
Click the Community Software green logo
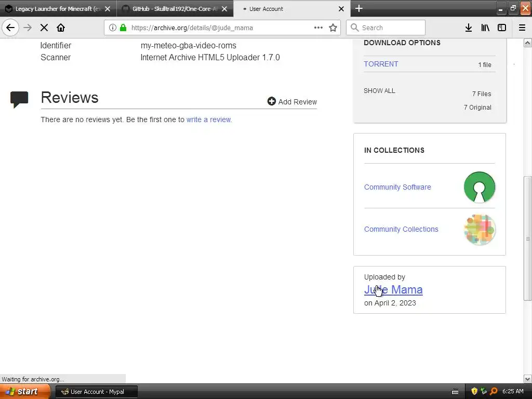point(479,187)
